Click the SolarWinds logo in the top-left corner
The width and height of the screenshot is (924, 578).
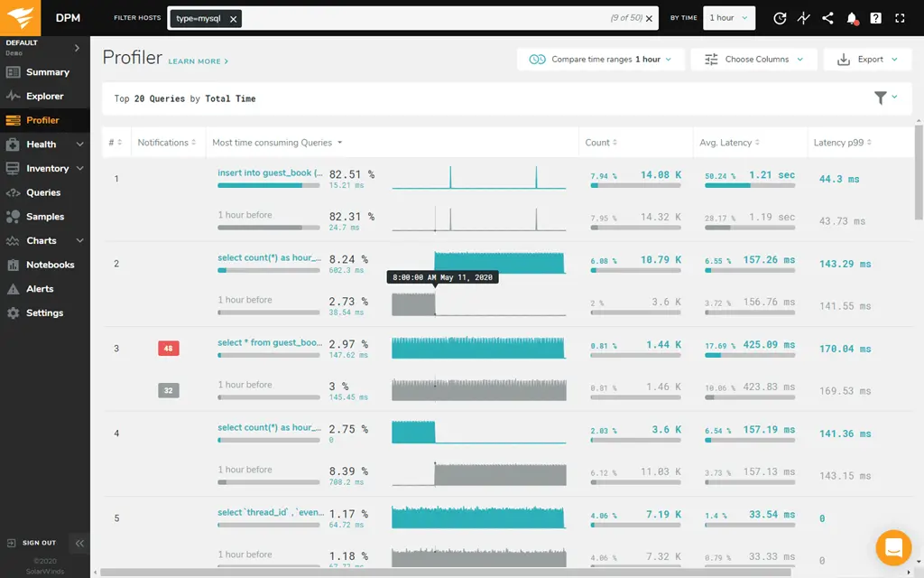(18, 18)
